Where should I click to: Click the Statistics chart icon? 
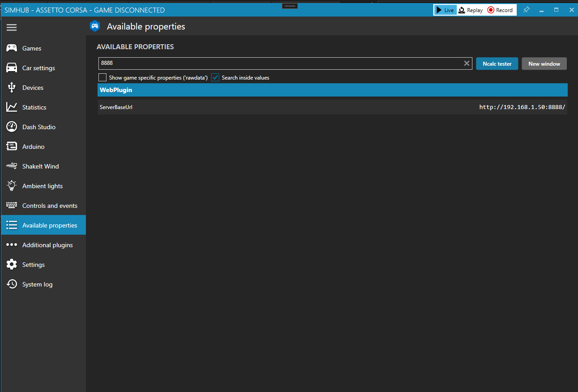point(12,107)
